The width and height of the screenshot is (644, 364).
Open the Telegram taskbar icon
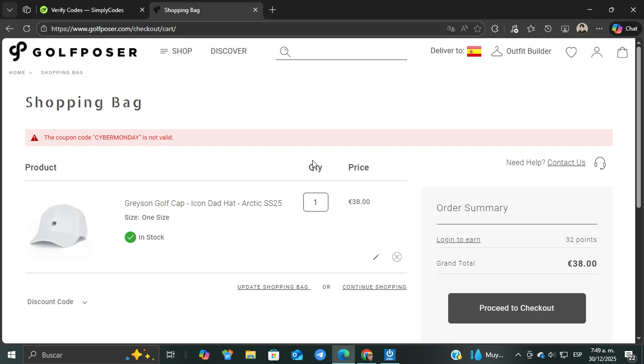[320, 355]
